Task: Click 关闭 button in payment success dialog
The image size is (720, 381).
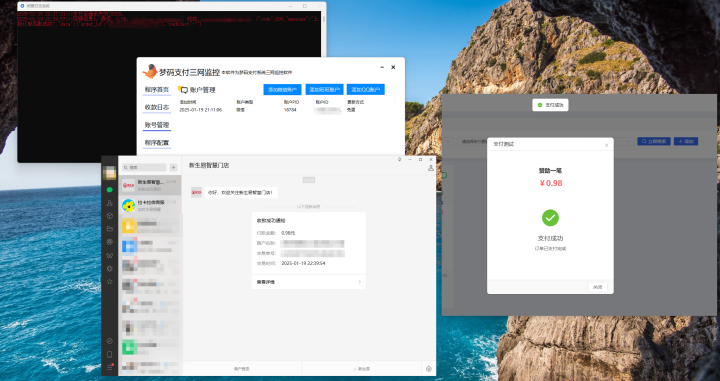Action: (597, 287)
